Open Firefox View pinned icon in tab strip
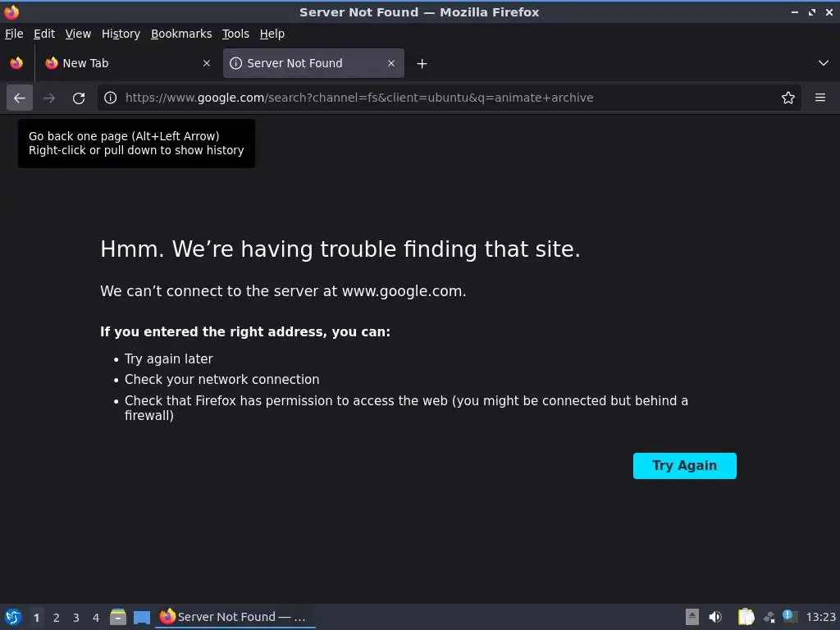 (16, 63)
